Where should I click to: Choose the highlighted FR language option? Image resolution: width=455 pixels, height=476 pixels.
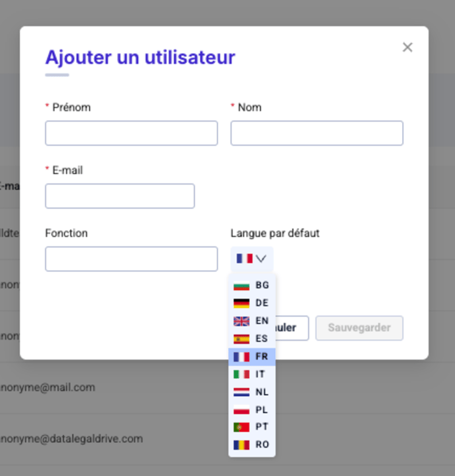pyautogui.click(x=261, y=357)
